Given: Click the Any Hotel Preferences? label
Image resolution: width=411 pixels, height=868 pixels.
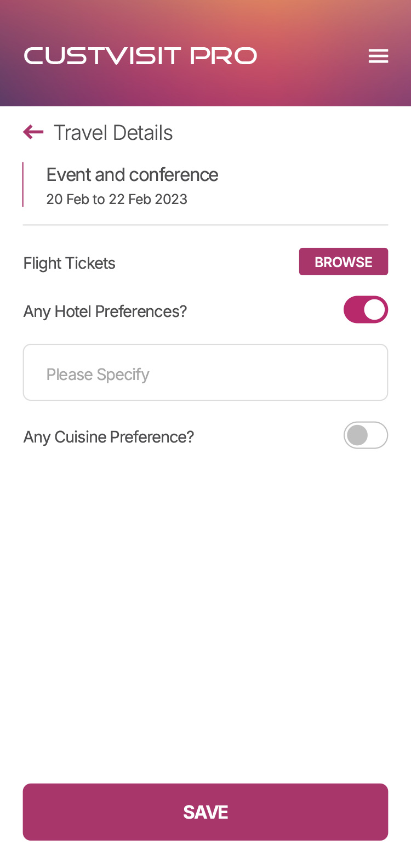Looking at the screenshot, I should coord(105,311).
